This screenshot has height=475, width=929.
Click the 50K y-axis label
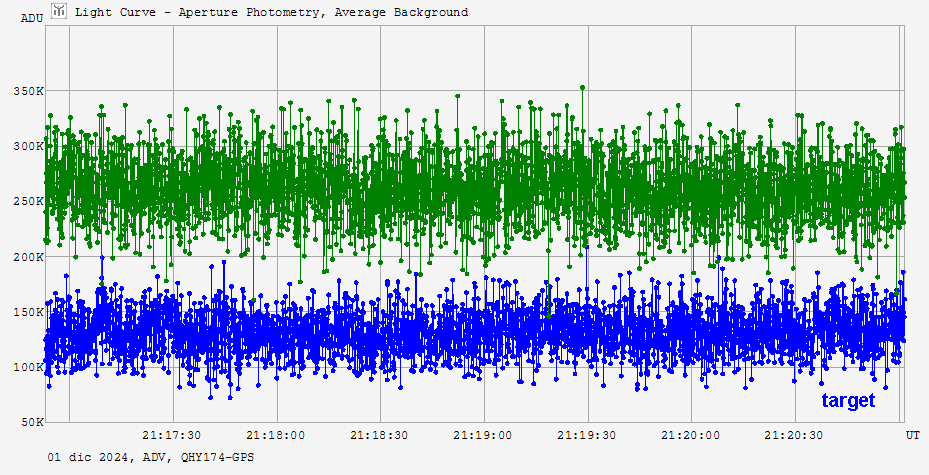pos(32,422)
